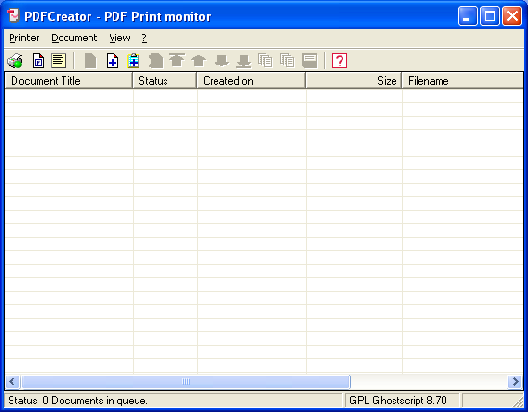Image resolution: width=532 pixels, height=415 pixels.
Task: Close the PDF Print monitor window
Action: 512,16
